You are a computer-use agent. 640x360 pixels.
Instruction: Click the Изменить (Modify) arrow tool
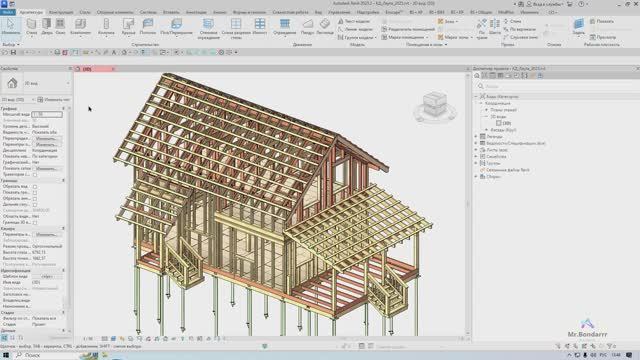coord(11,26)
